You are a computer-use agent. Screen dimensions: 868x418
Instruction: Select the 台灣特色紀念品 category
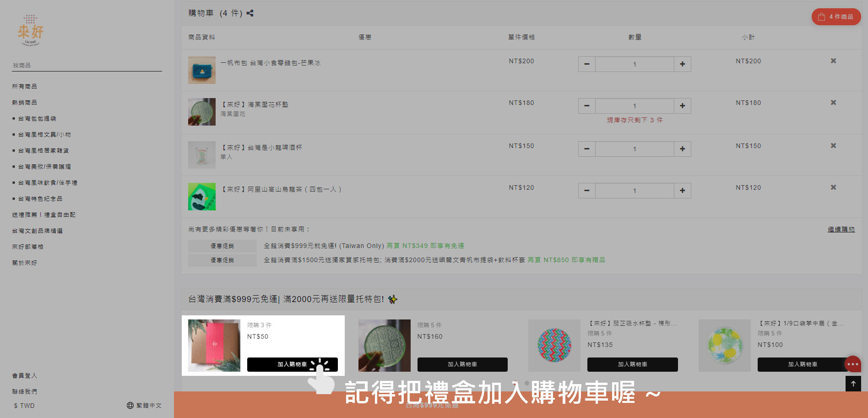pyautogui.click(x=40, y=198)
